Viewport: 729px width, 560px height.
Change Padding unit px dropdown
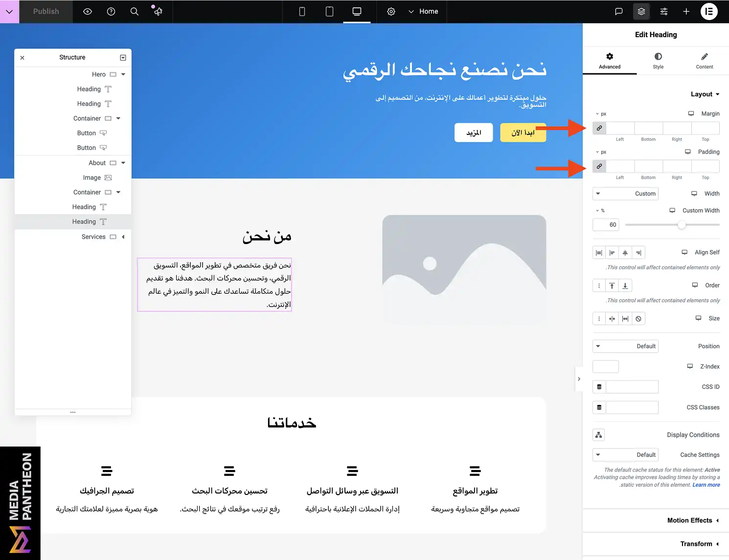pyautogui.click(x=601, y=152)
